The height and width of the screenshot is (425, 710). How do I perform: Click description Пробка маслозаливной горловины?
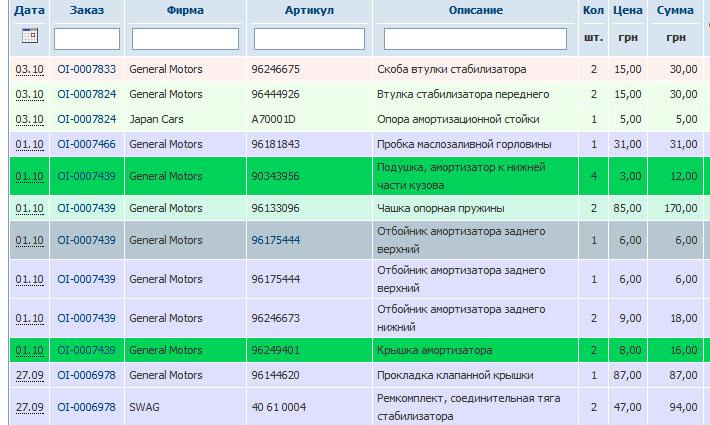tap(464, 144)
